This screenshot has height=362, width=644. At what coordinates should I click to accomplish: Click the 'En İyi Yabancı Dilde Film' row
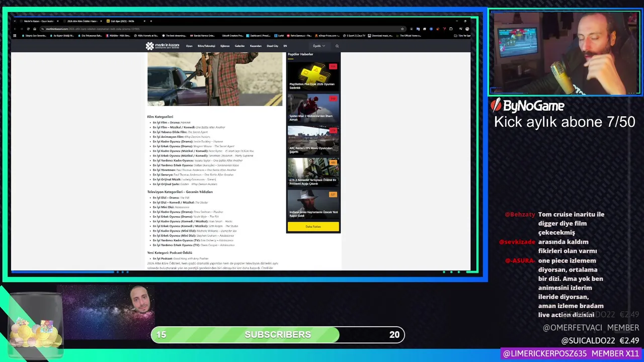tap(180, 132)
